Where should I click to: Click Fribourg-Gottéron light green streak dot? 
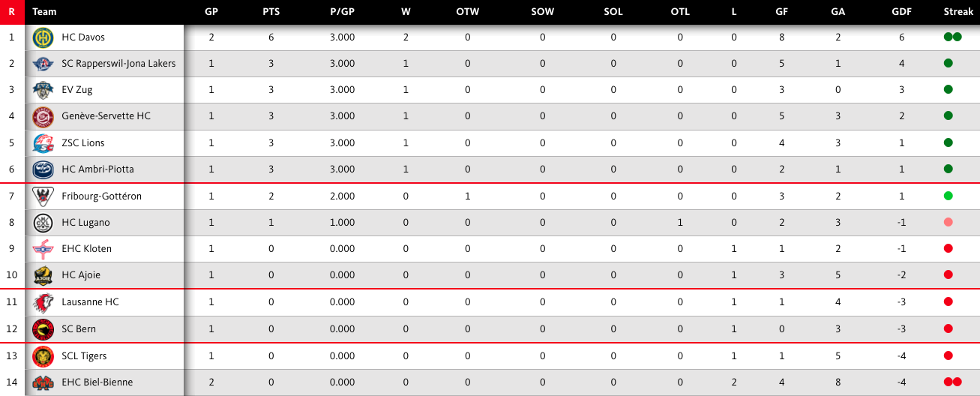click(948, 196)
